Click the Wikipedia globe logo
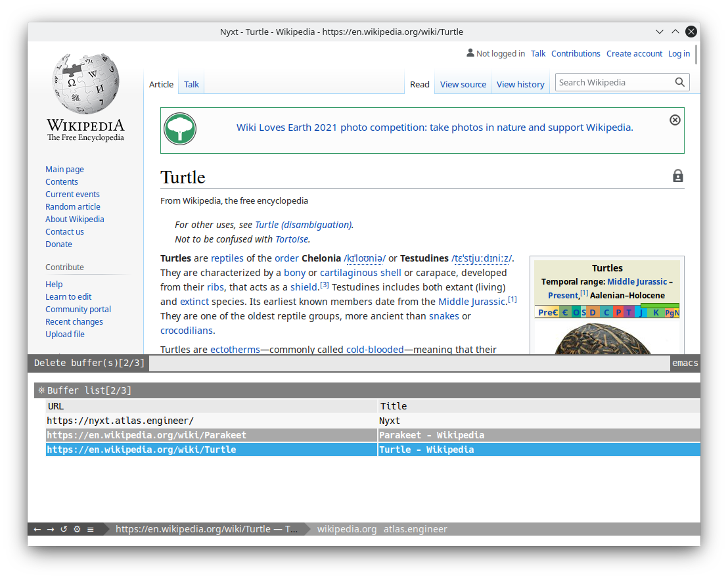This screenshot has width=728, height=579. (85, 83)
